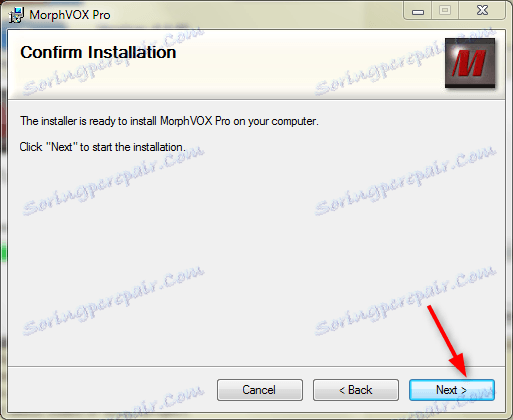The height and width of the screenshot is (420, 513).
Task: Click the watermark text beneath the instruction line
Action: coord(113,180)
